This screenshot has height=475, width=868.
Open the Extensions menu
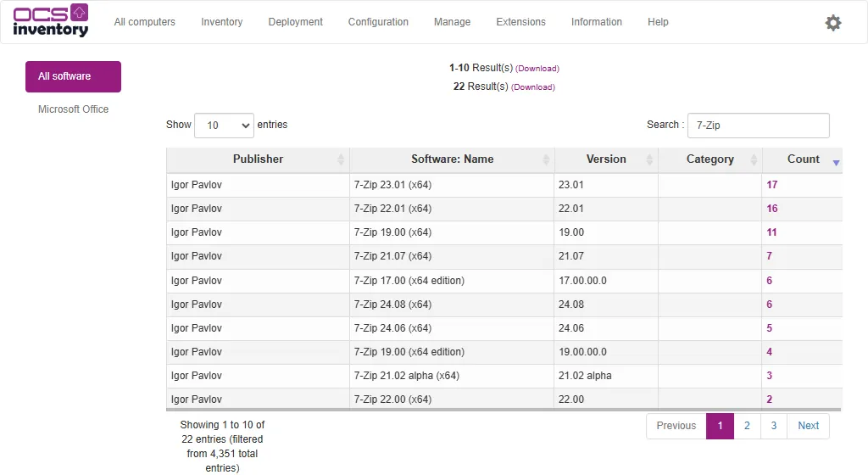(521, 22)
